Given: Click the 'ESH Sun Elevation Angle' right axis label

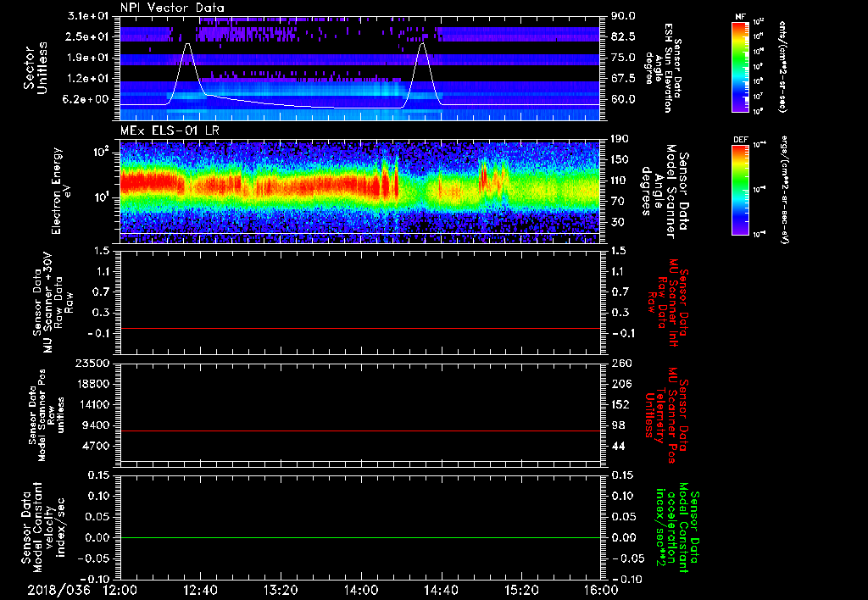Looking at the screenshot, I should pos(662,68).
